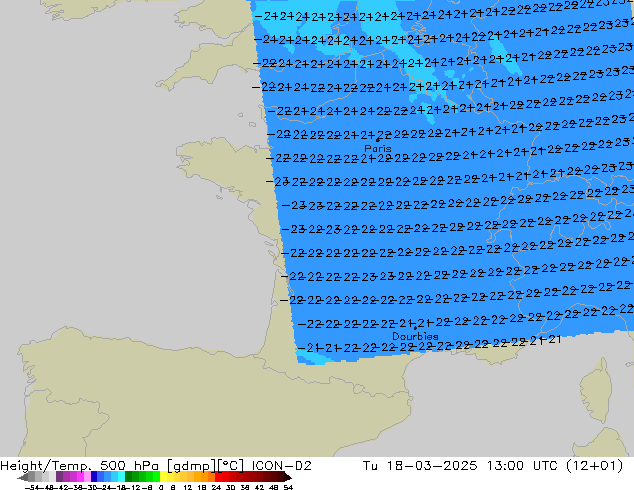Click the legend value 54
Image resolution: width=634 pixels, height=490 pixels.
(288, 488)
